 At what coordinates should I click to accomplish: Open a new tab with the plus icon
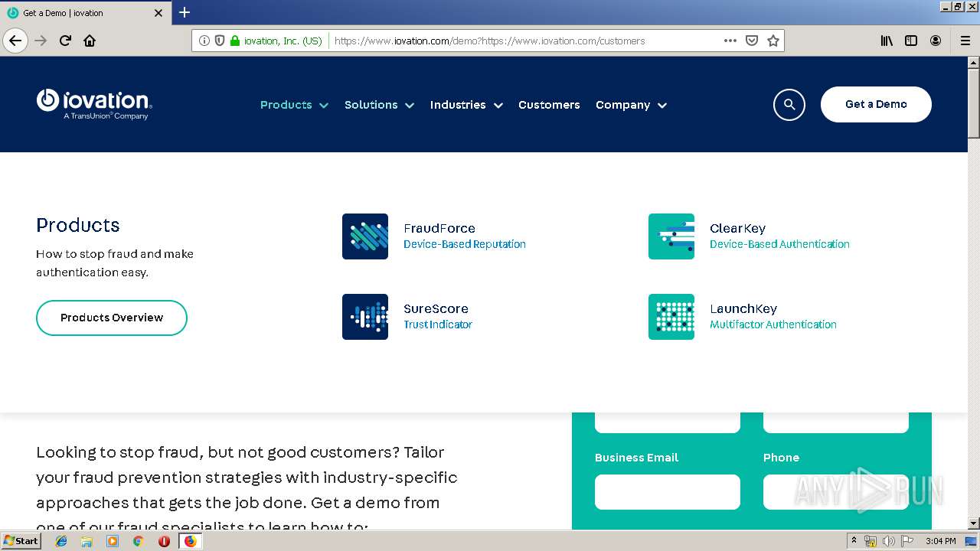click(185, 12)
